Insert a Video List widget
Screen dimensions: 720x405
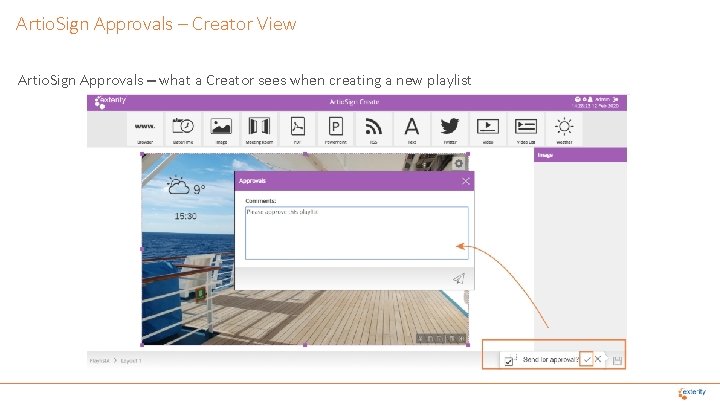coord(526,129)
